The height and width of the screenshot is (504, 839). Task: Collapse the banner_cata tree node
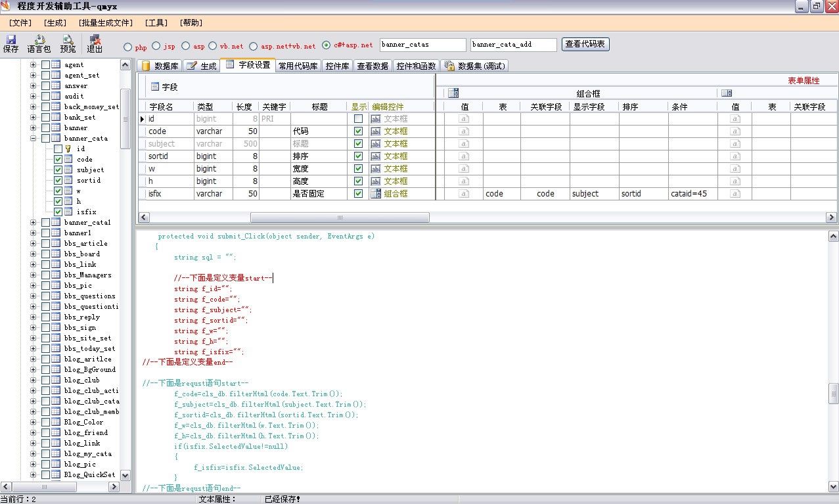tap(34, 138)
